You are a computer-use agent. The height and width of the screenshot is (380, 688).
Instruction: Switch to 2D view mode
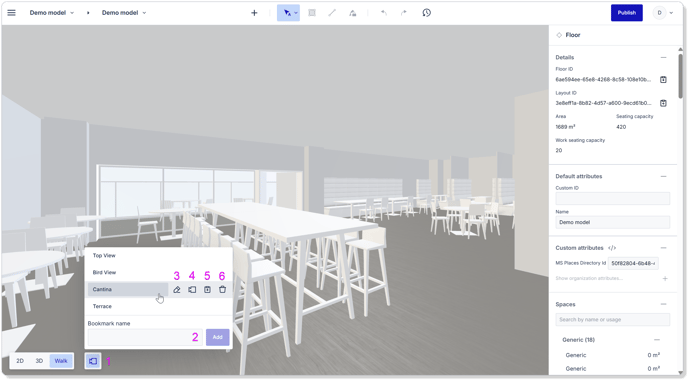[x=20, y=361]
